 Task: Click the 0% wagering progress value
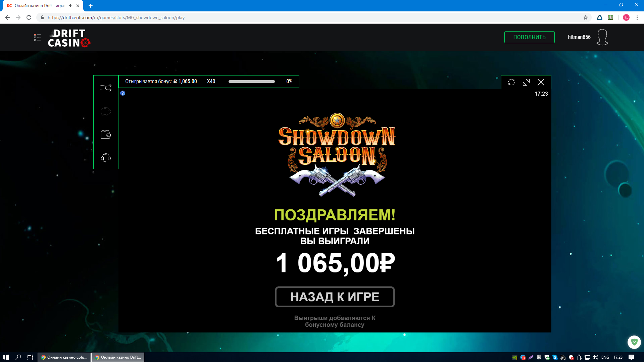[289, 82]
